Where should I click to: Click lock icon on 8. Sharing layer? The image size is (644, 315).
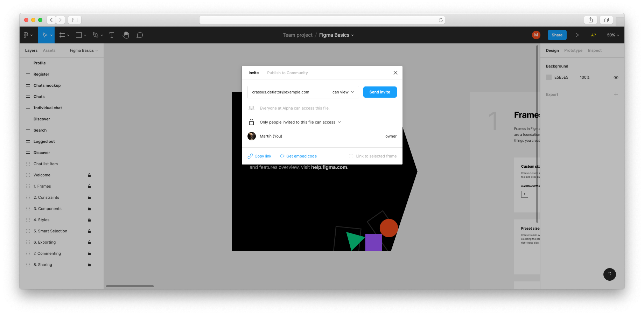tap(89, 265)
